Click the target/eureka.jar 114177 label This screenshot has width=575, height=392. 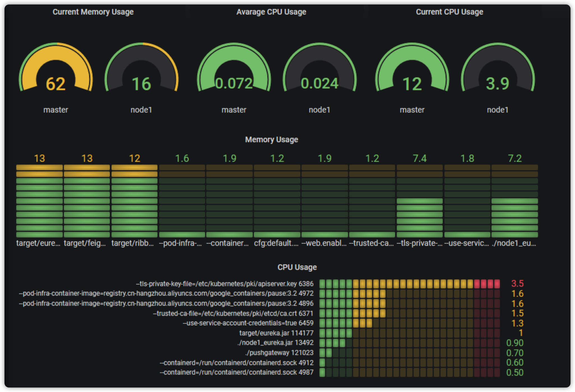click(276, 333)
